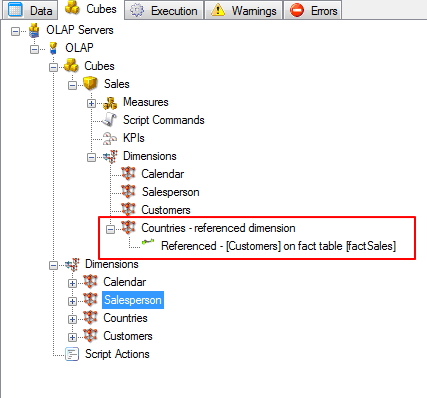Screen dimensions: 427x398
Task: Open the Errors tab
Action: click(313, 10)
